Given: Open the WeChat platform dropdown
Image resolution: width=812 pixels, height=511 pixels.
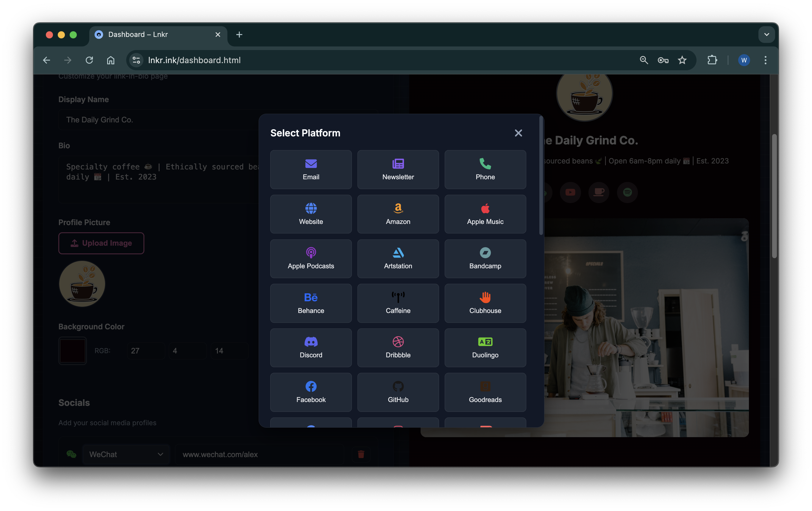Looking at the screenshot, I should click(x=126, y=454).
